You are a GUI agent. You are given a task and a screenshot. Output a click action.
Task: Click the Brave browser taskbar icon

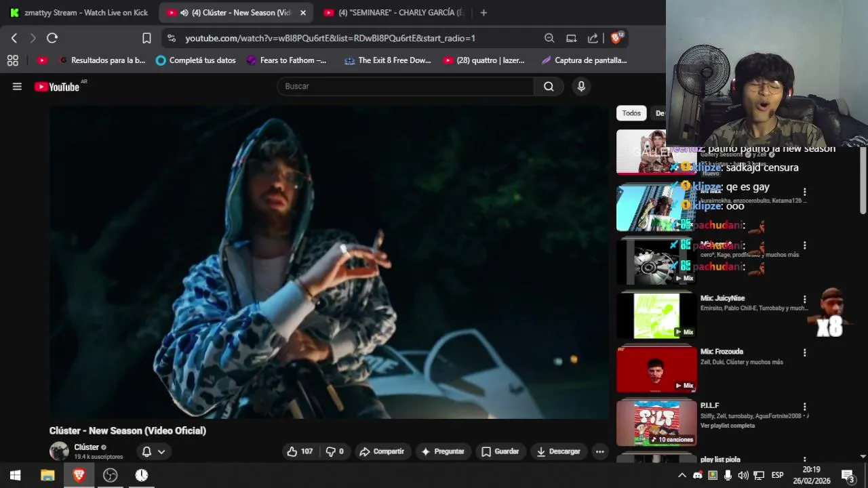pos(79,475)
